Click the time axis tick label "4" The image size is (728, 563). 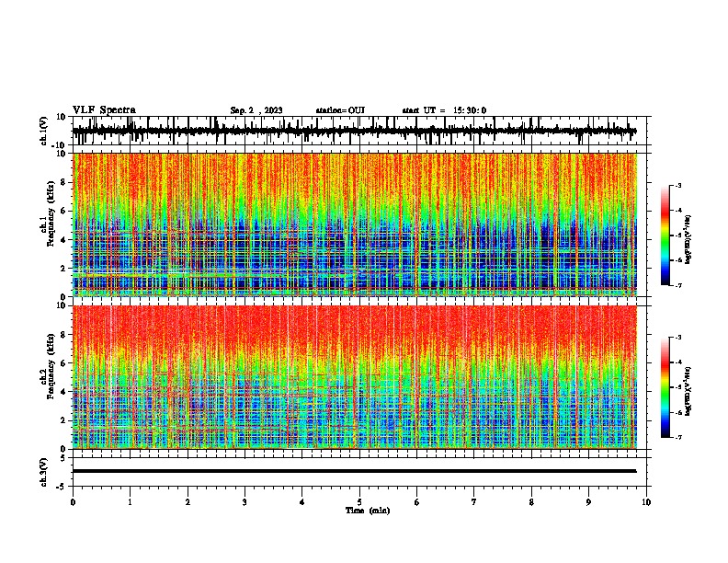(x=302, y=502)
